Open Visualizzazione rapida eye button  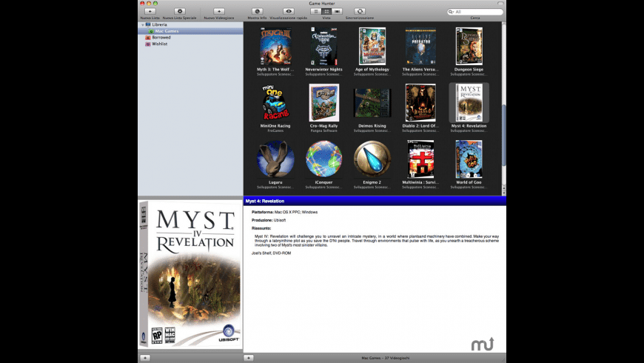(289, 12)
